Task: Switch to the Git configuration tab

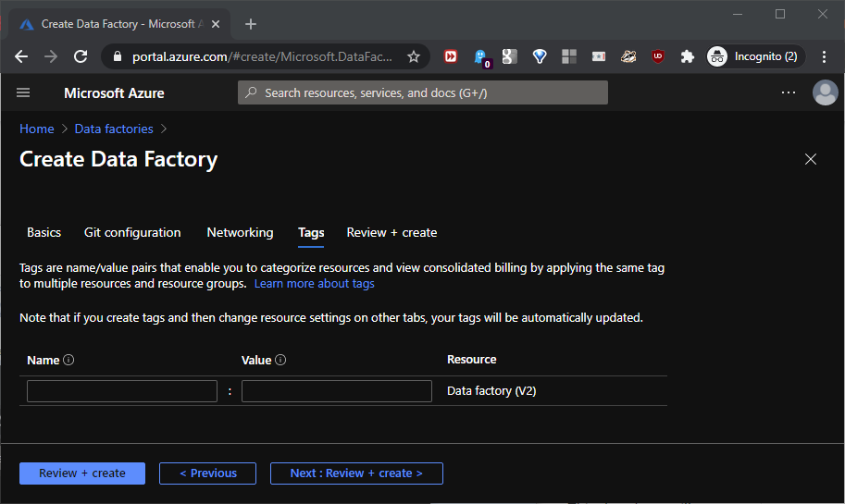Action: [132, 232]
